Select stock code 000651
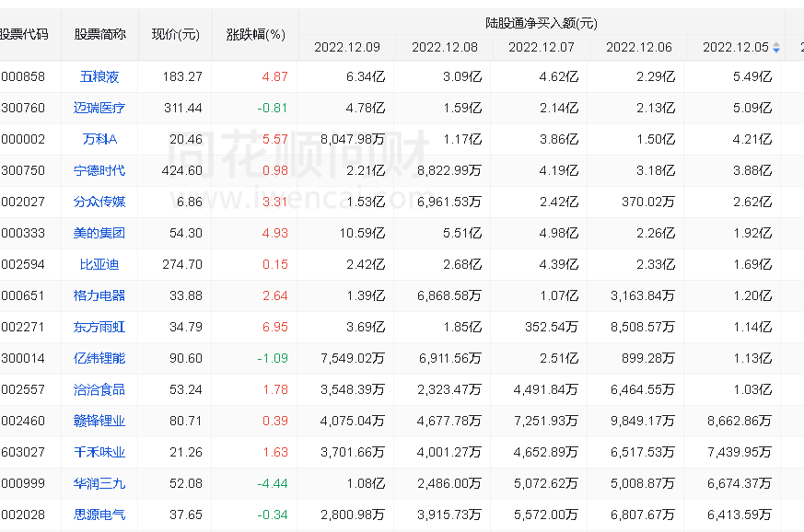This screenshot has height=532, width=804. [x=22, y=295]
